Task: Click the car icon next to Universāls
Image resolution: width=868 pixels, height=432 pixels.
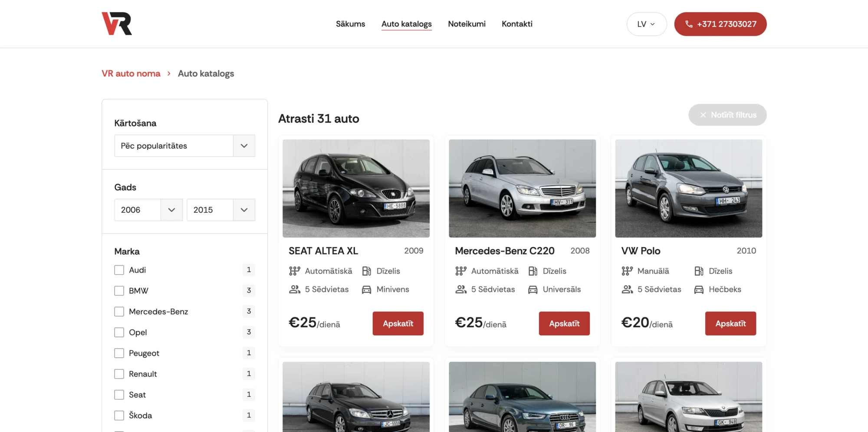Action: 533,290
